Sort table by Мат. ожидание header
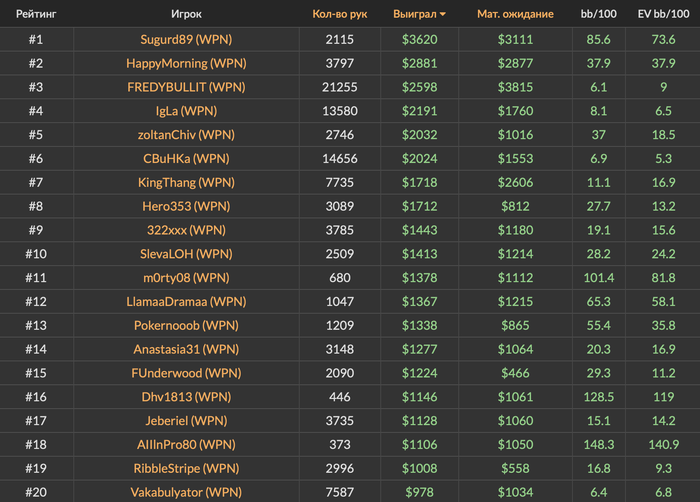The height and width of the screenshot is (502, 700). tap(515, 14)
